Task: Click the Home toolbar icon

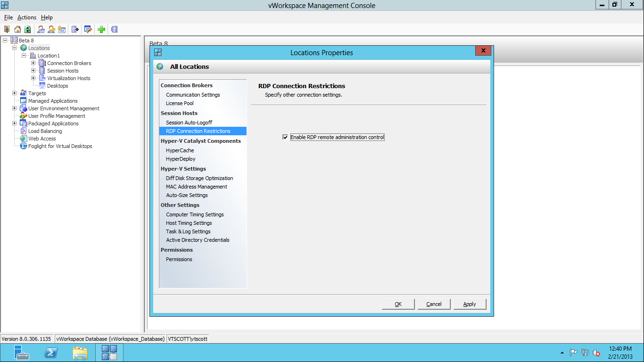Action: pyautogui.click(x=17, y=29)
